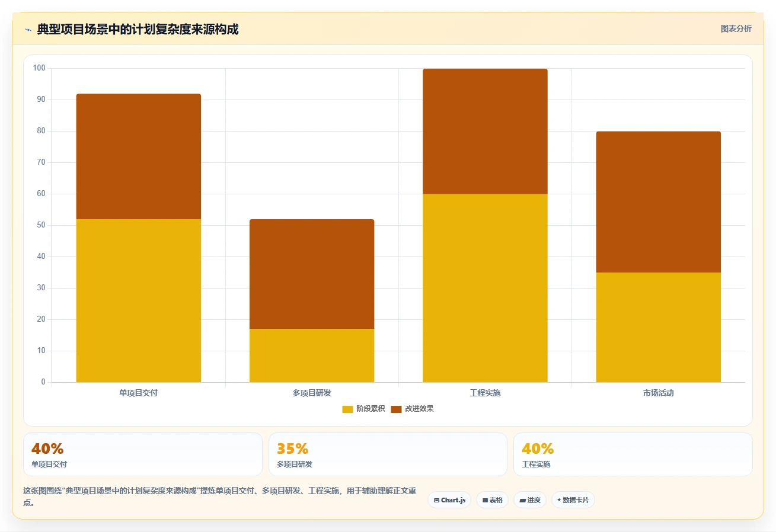Click the icon inside the Chart.js chip
Viewport: 776px width, 532px height.
click(x=437, y=501)
